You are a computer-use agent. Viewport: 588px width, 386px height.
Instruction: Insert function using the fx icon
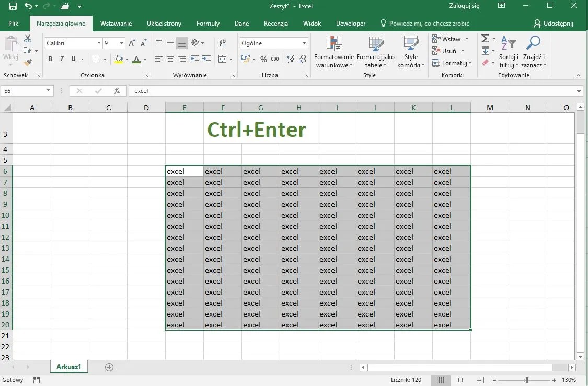(x=117, y=91)
